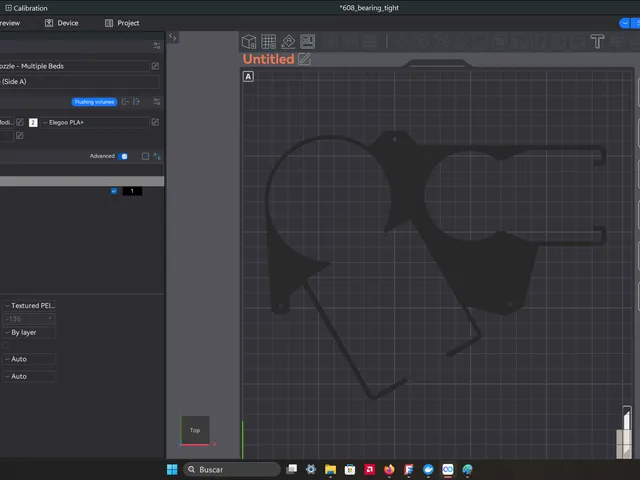This screenshot has height=480, width=640.
Task: Click the Arrange all objects icon
Action: coord(308,42)
